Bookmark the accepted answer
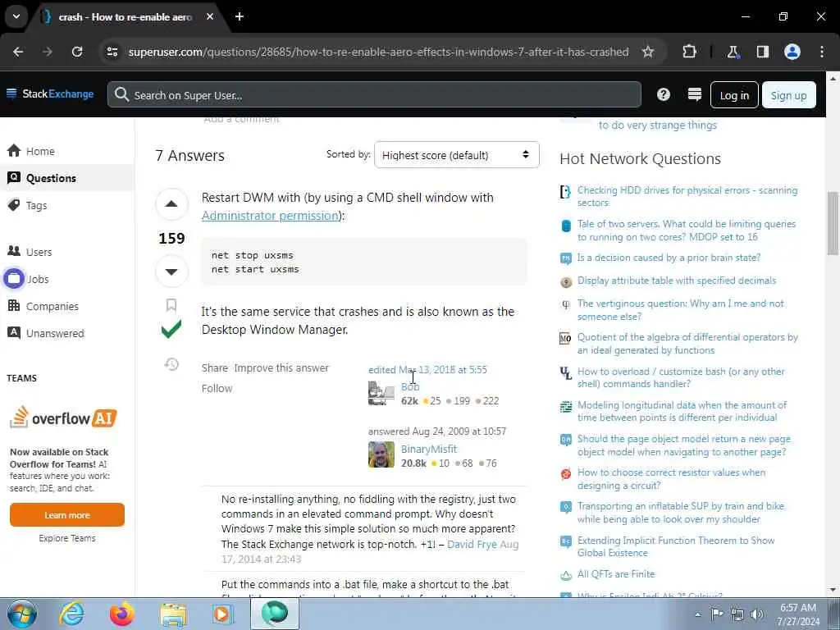 (171, 305)
